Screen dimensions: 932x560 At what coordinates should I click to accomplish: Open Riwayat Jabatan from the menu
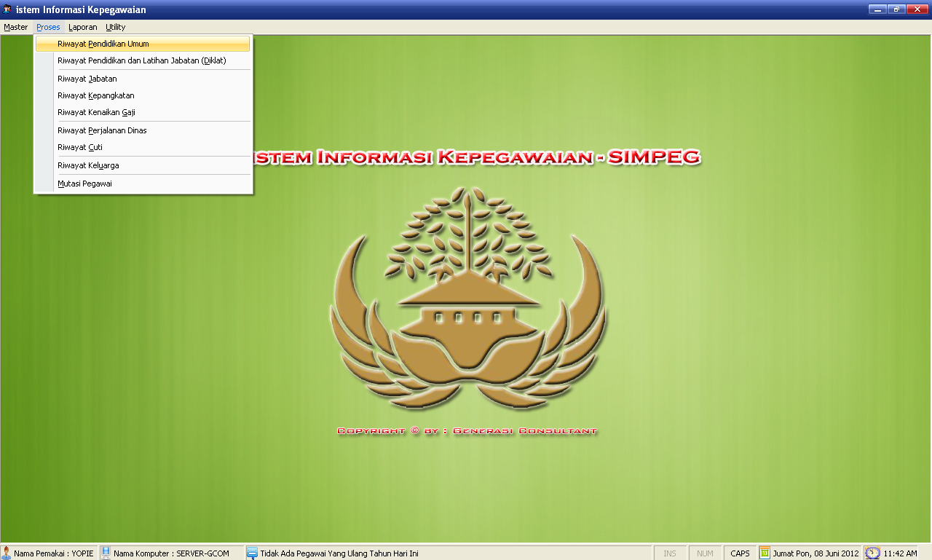pyautogui.click(x=87, y=79)
